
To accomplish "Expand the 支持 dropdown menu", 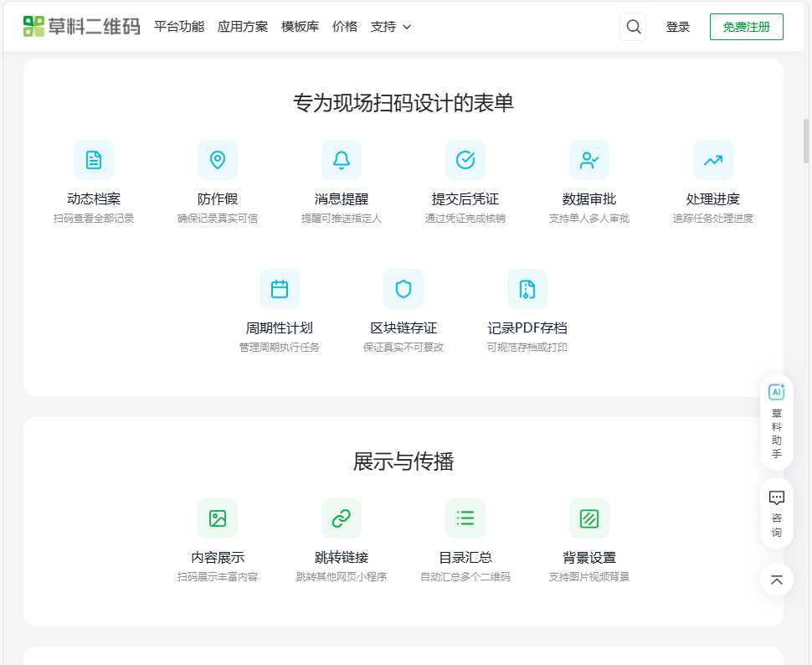I will (391, 26).
